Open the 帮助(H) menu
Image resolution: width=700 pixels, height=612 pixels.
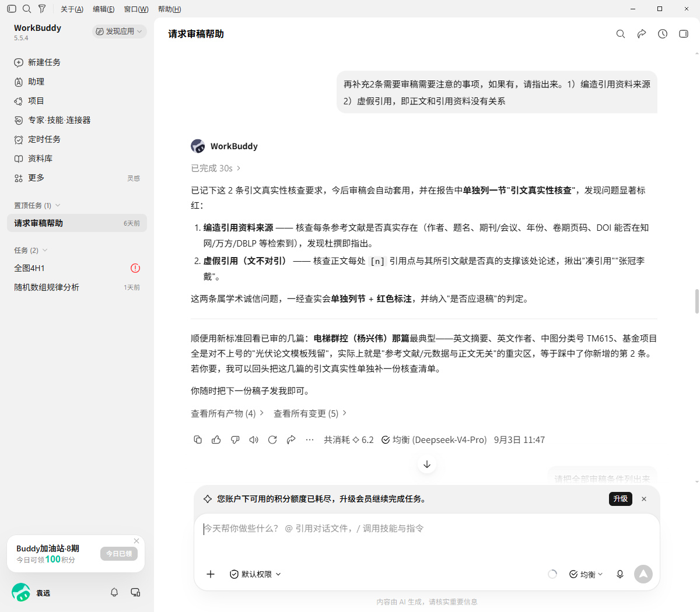click(x=169, y=9)
